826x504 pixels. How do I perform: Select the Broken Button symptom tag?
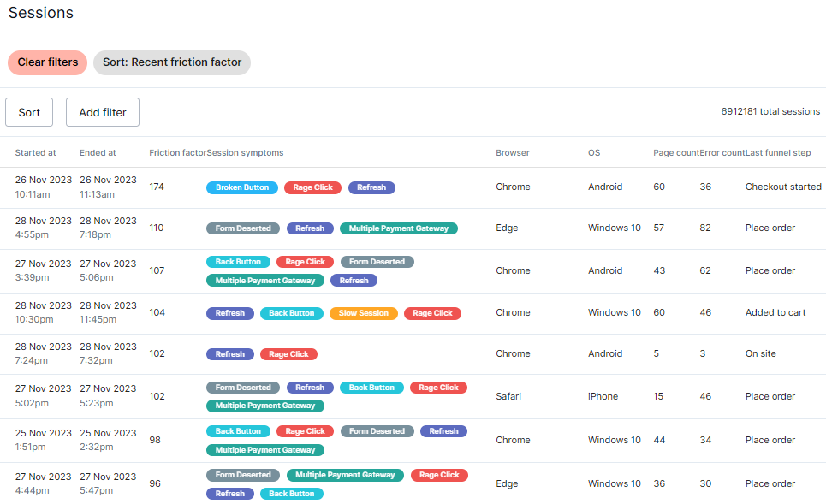coord(241,187)
